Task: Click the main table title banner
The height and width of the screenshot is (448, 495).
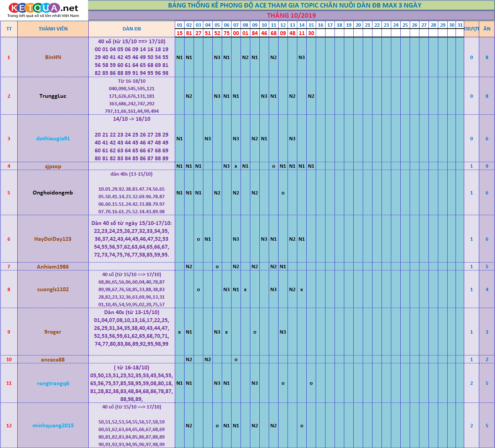Action: (291, 5)
